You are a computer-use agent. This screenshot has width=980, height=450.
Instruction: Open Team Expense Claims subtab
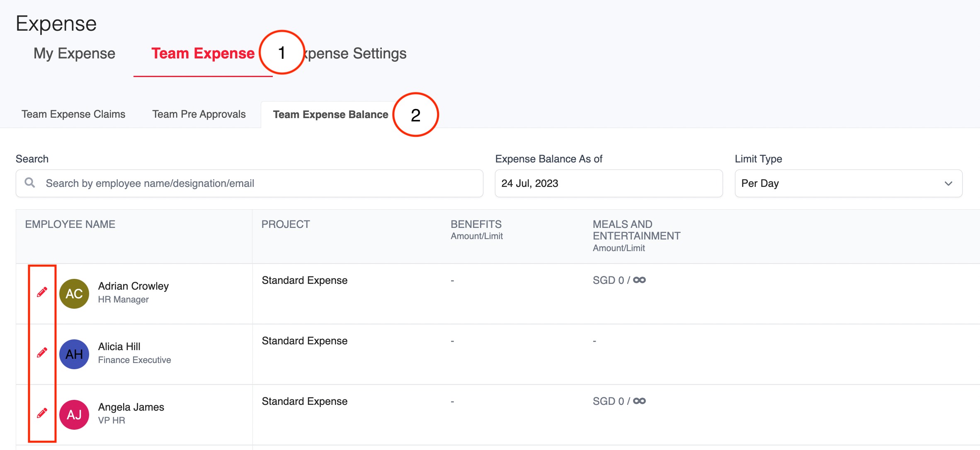tap(73, 114)
